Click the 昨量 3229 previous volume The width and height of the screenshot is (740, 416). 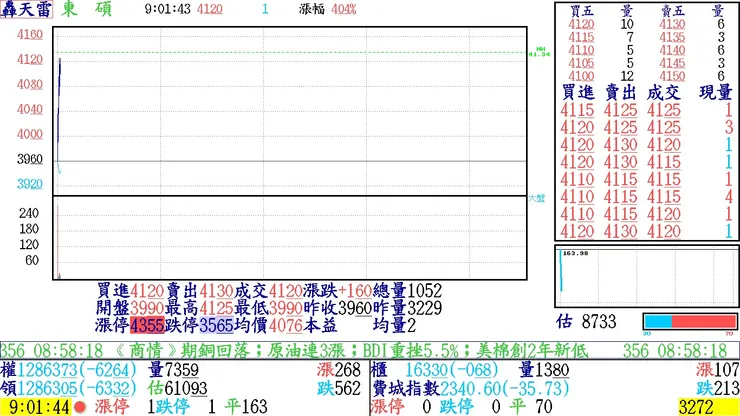coord(407,308)
